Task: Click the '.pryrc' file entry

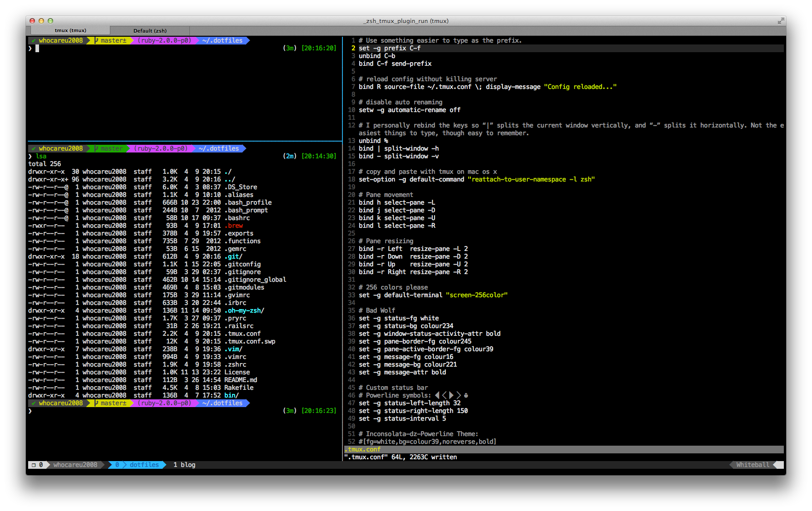Action: (x=235, y=318)
